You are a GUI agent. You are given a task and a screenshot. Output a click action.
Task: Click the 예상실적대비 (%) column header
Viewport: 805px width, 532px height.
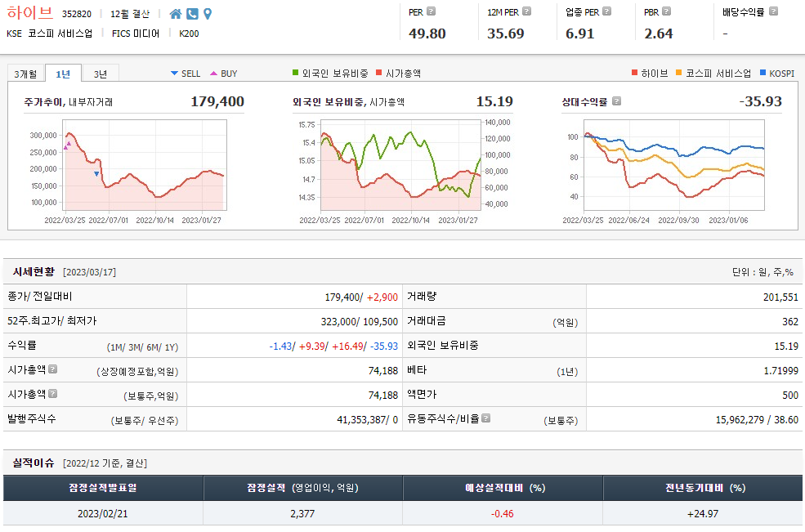pyautogui.click(x=503, y=488)
